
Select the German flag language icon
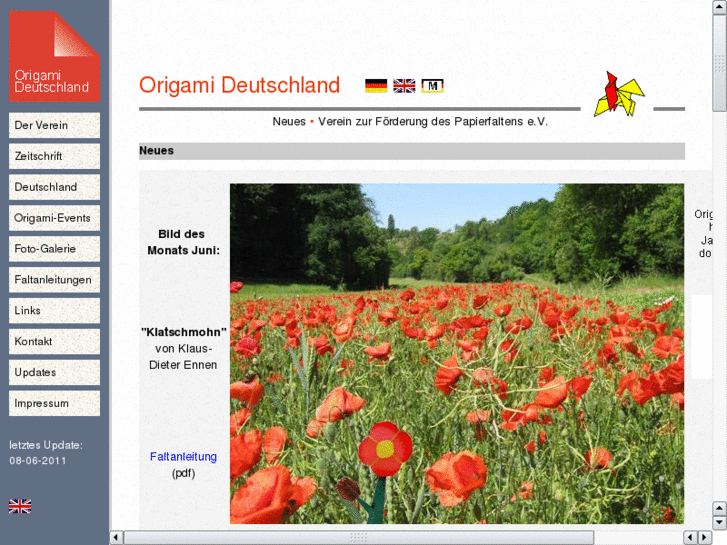[x=376, y=86]
